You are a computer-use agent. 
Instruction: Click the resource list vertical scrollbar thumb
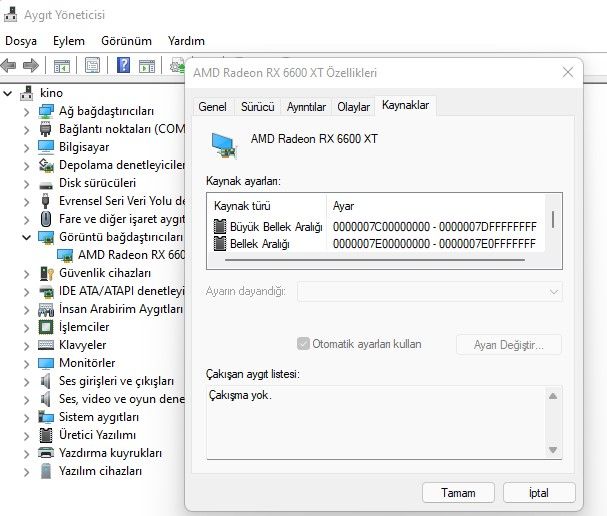pos(553,219)
